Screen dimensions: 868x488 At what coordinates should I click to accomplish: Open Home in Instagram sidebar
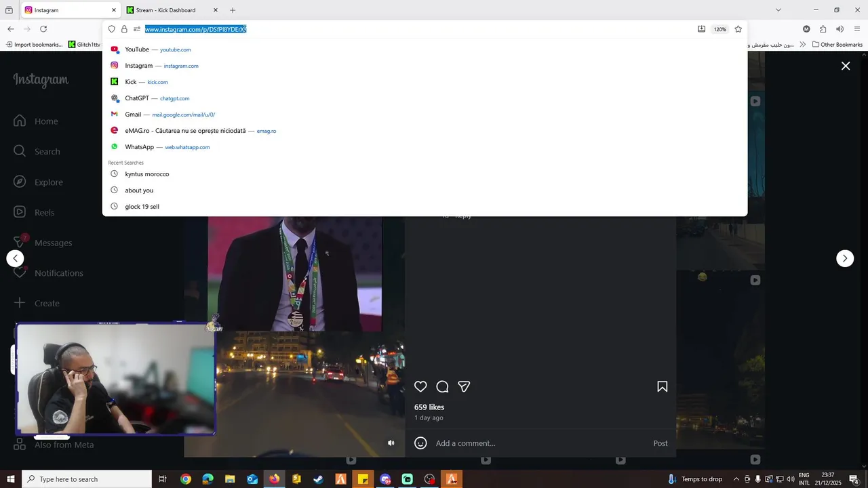pyautogui.click(x=37, y=121)
